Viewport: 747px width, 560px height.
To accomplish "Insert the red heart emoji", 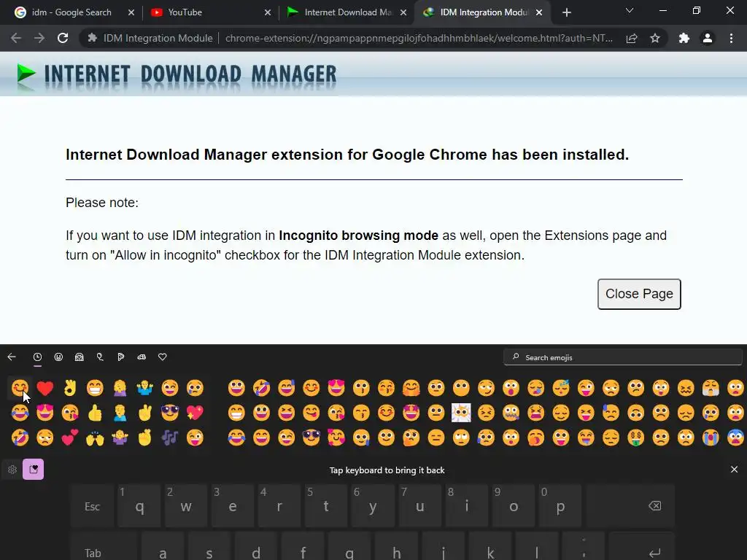I will [x=44, y=388].
